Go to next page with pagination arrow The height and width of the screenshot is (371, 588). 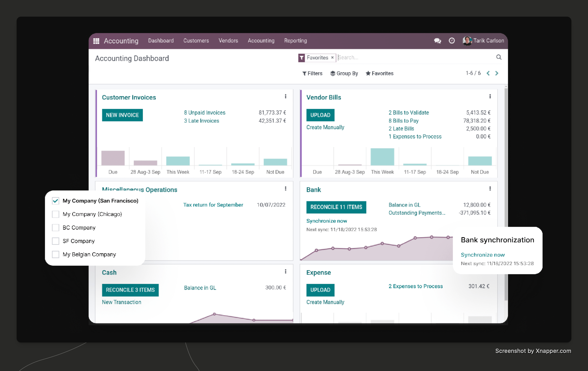[x=497, y=73]
